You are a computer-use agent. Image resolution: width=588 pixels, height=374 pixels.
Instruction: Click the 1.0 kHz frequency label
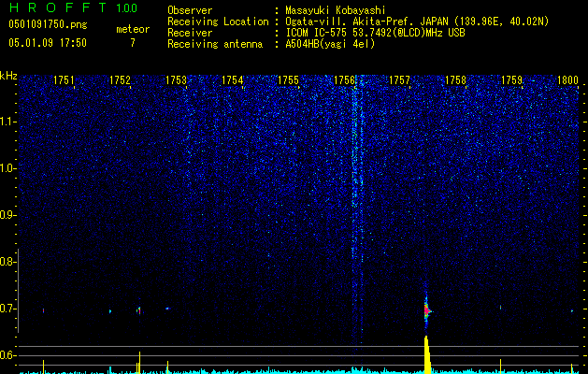(7, 168)
